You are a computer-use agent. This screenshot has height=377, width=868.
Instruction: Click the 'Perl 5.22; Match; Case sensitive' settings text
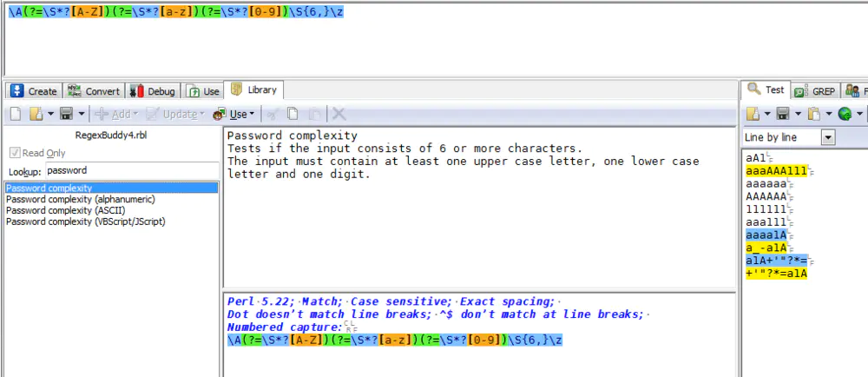click(x=391, y=301)
